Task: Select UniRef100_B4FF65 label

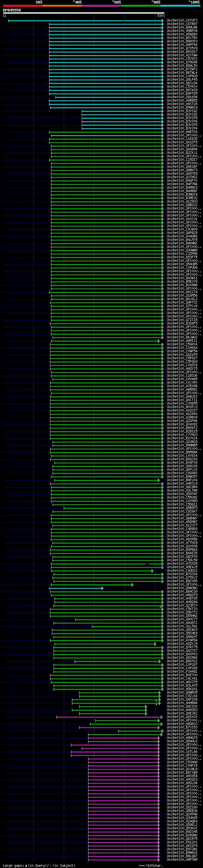Action: [x=182, y=94]
